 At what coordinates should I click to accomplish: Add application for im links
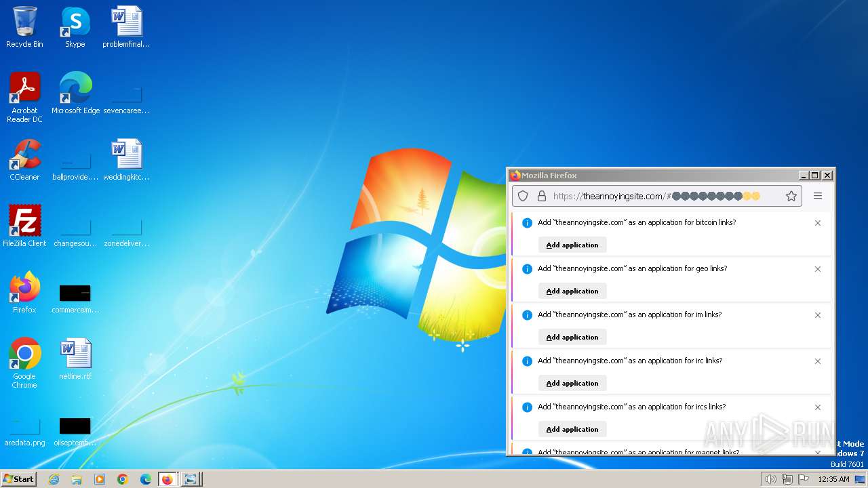tap(572, 337)
